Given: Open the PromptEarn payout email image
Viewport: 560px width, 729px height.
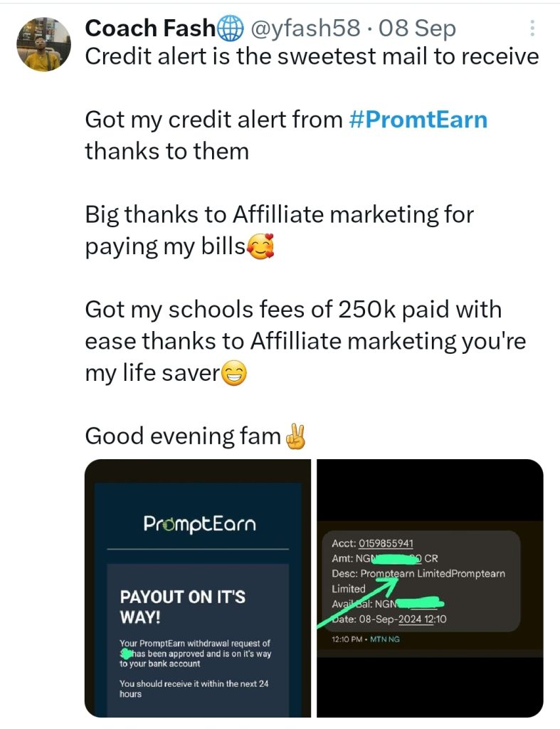Looking at the screenshot, I should point(198,588).
